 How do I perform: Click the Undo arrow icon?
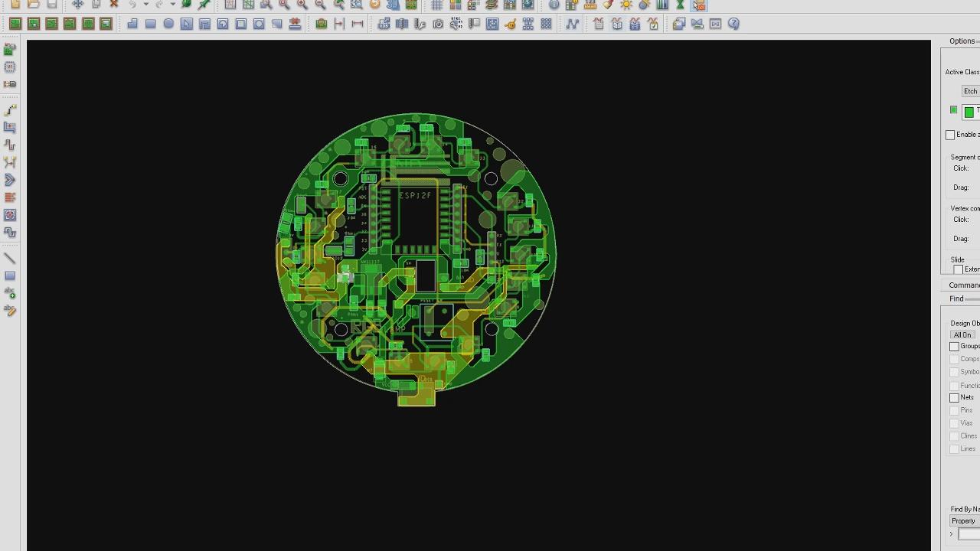pos(132,4)
